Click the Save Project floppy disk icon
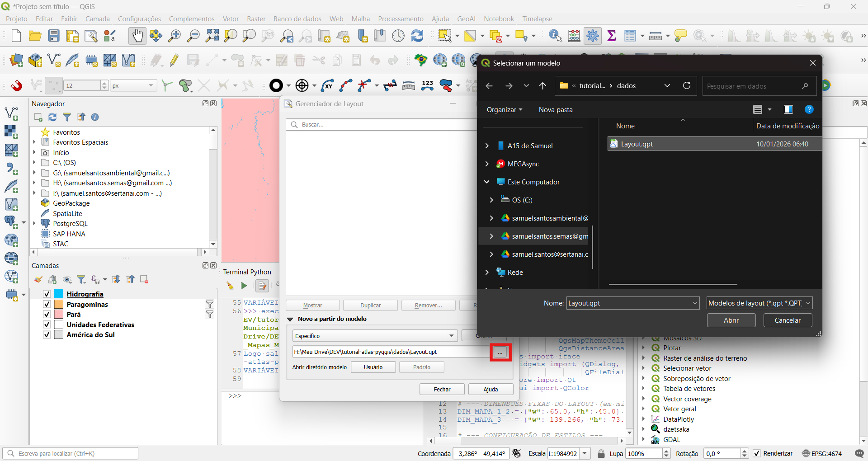 [54, 36]
